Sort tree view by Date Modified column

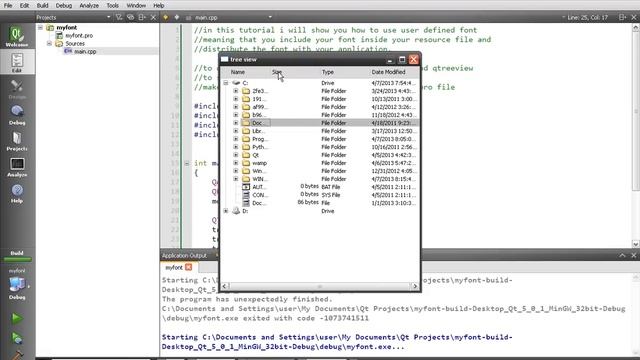(394, 72)
